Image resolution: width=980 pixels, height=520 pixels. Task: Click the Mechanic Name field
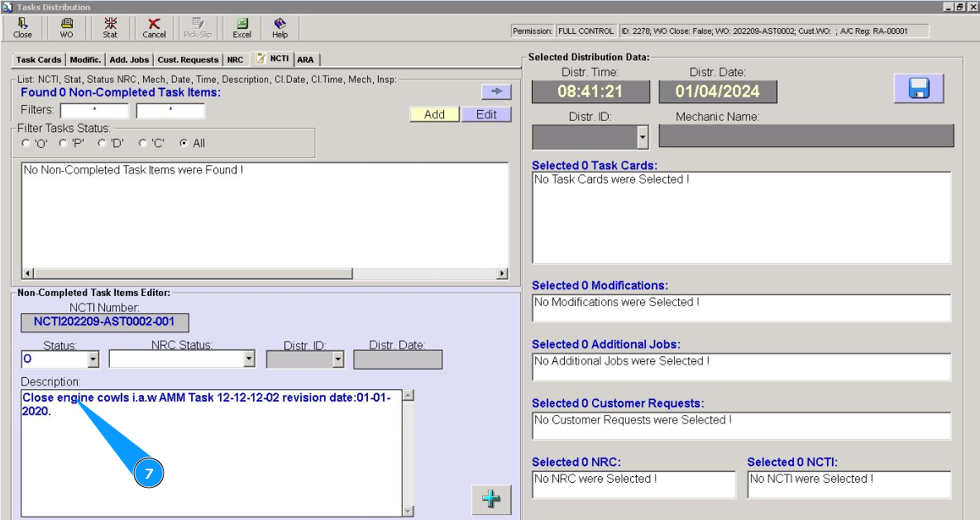coord(806,136)
